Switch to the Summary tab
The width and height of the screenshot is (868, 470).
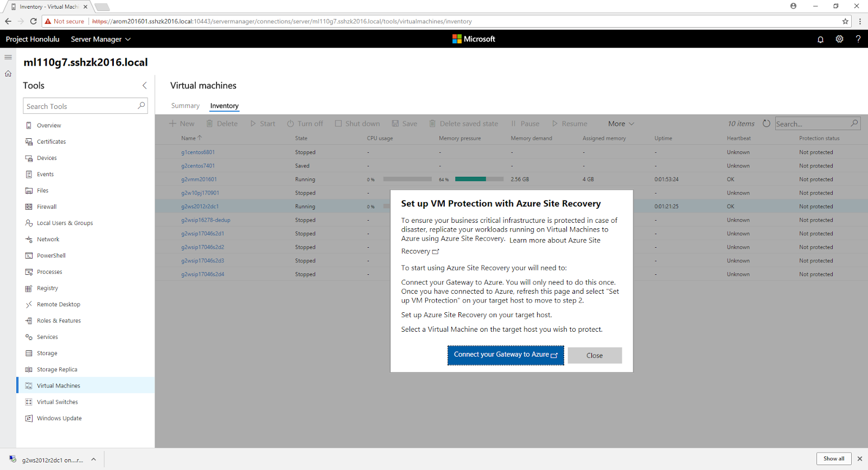pos(185,106)
